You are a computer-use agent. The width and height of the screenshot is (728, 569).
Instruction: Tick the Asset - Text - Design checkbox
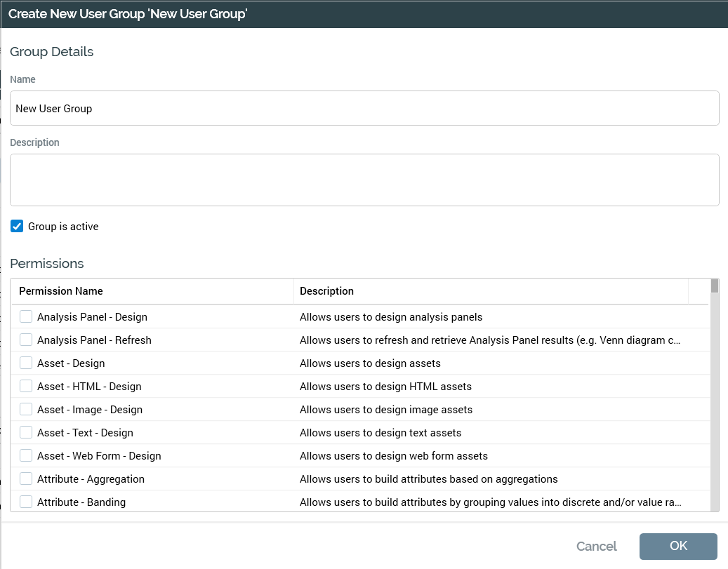pos(26,433)
